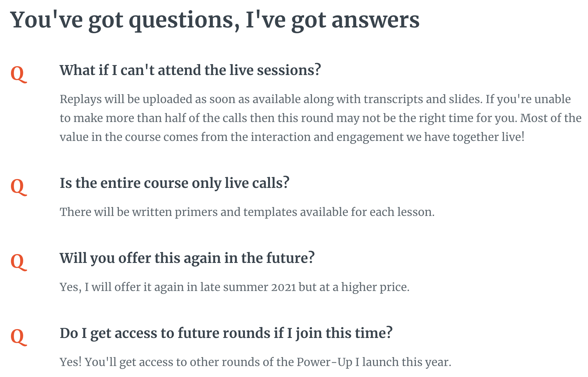Click the Q icon next to the future rounds question
The height and width of the screenshot is (377, 588).
tap(19, 337)
